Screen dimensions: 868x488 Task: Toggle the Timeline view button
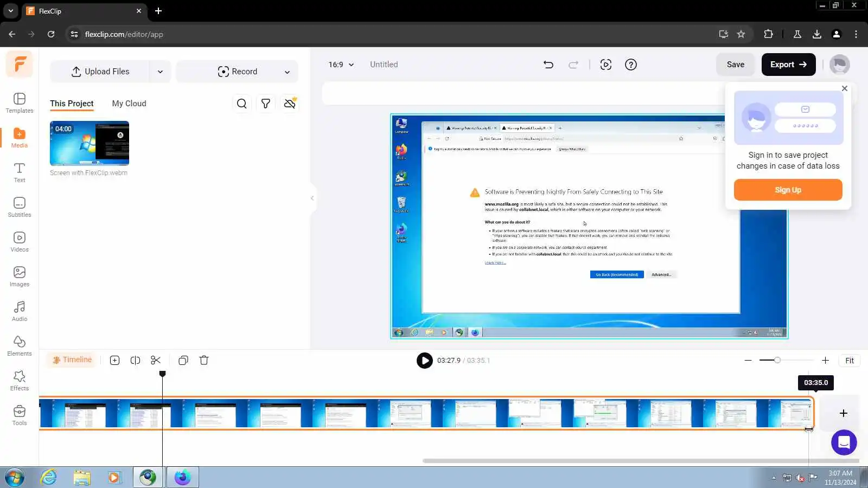72,359
